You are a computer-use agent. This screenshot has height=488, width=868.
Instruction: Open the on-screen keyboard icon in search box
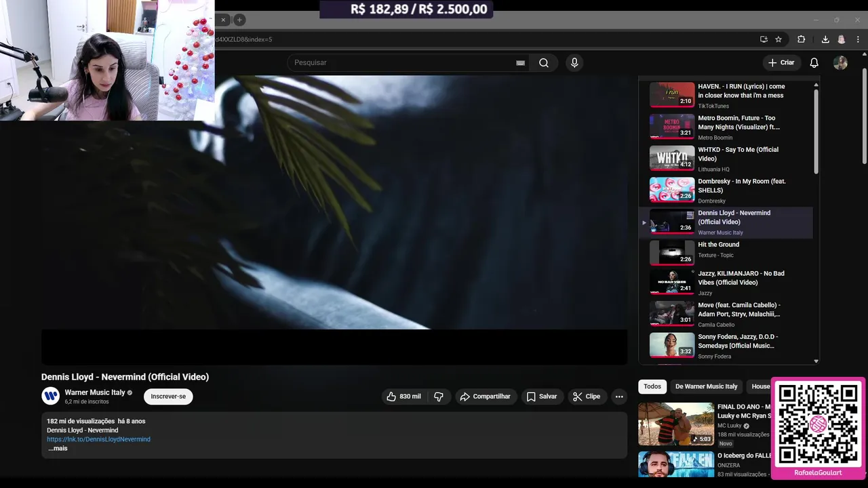[x=520, y=63]
